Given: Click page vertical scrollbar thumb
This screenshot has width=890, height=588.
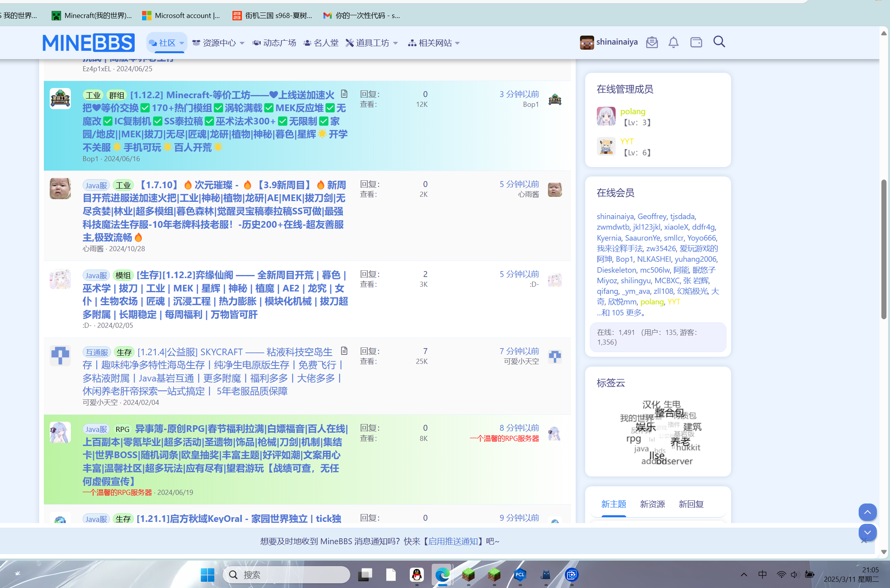Looking at the screenshot, I should click(884, 250).
